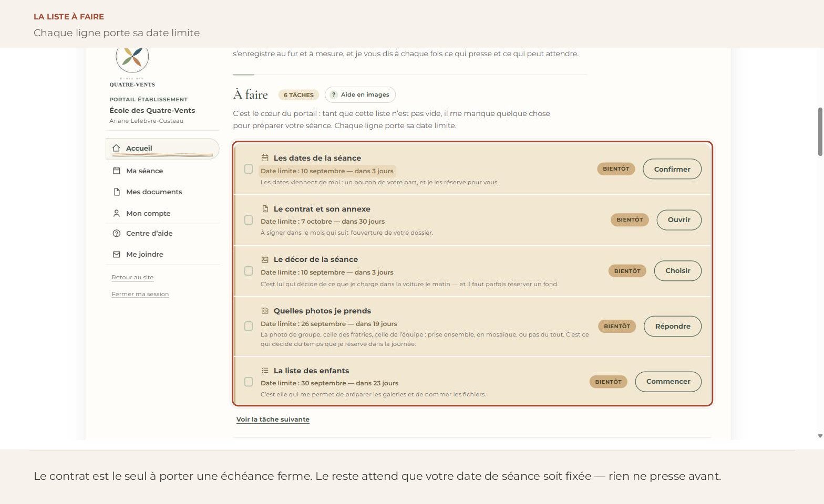
Task: Check the Le contrat et son annexe task
Action: point(249,220)
